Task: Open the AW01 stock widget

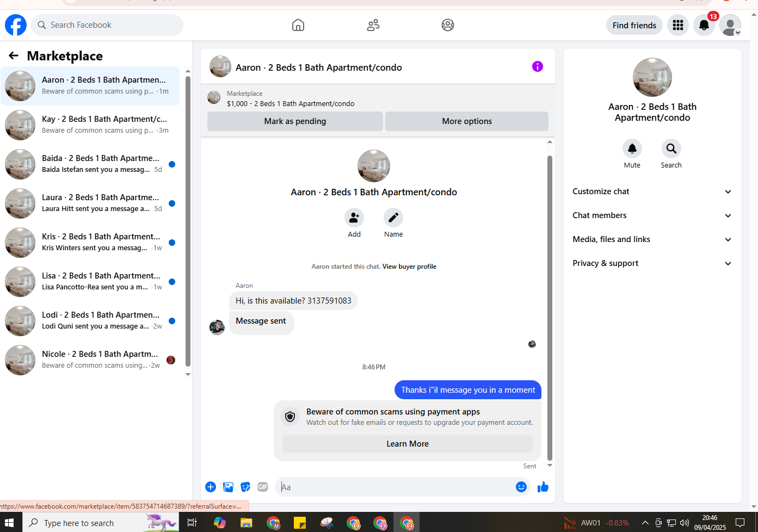Action: 596,523
